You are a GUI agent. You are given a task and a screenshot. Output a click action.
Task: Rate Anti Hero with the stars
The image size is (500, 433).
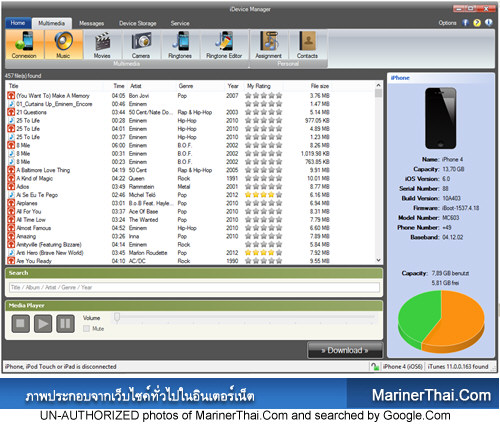click(x=264, y=253)
